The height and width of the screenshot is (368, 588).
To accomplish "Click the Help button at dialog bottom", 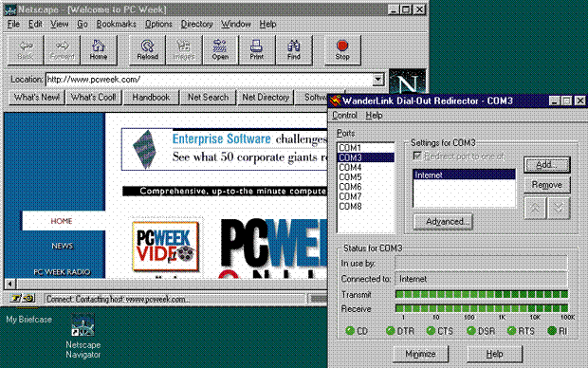I will 494,354.
